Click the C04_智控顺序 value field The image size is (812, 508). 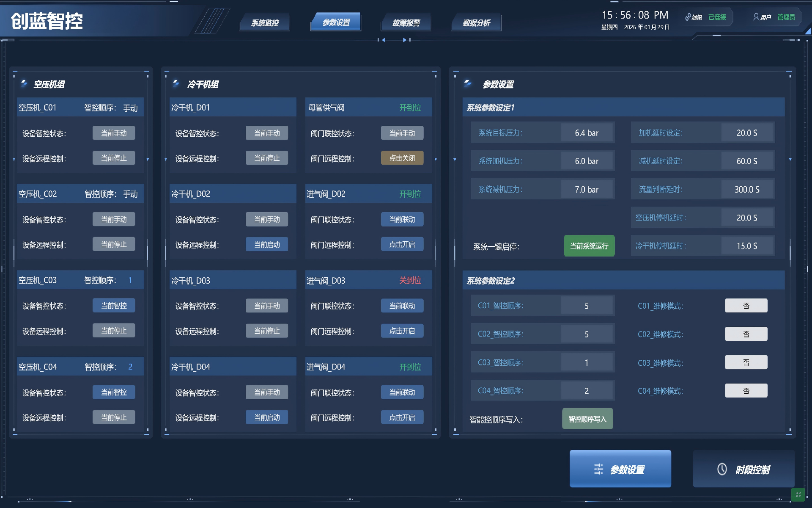pyautogui.click(x=587, y=391)
